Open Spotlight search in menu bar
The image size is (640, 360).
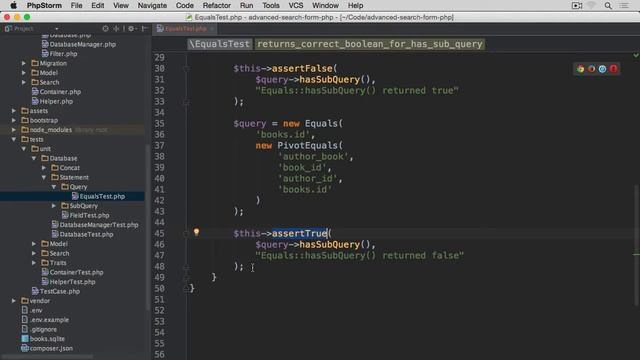click(608, 6)
